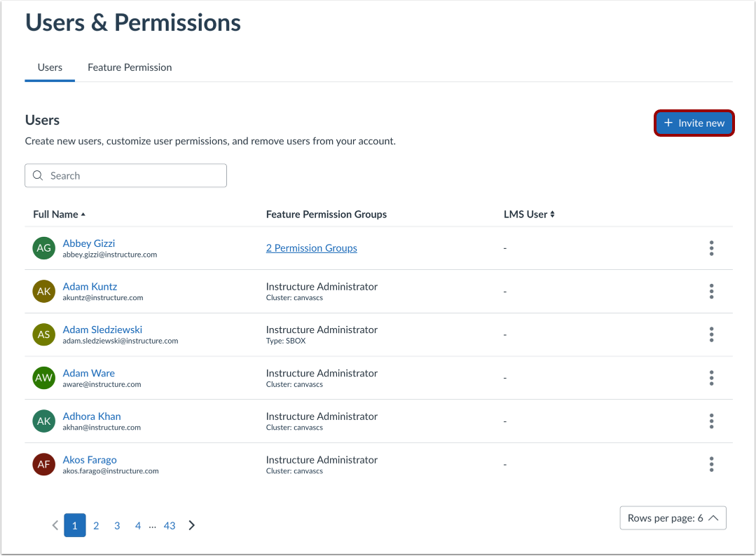
Task: Switch to the Feature Permission tab
Action: [x=129, y=67]
